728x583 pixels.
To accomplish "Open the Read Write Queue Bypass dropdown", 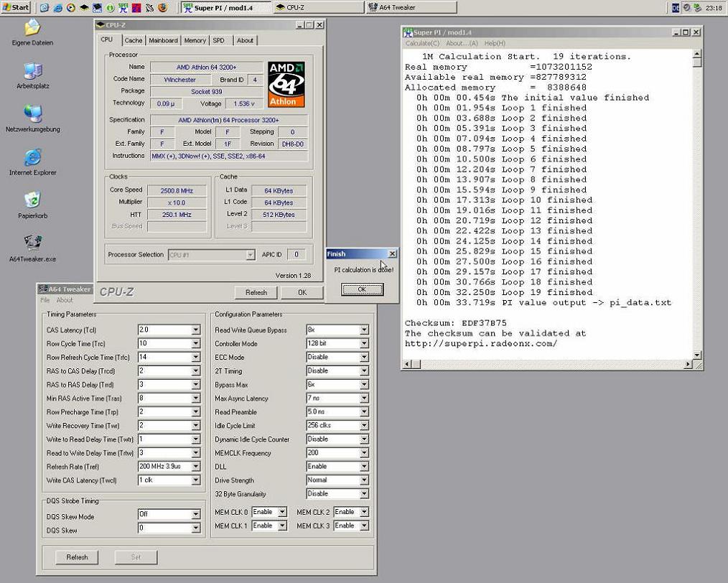I will point(365,330).
